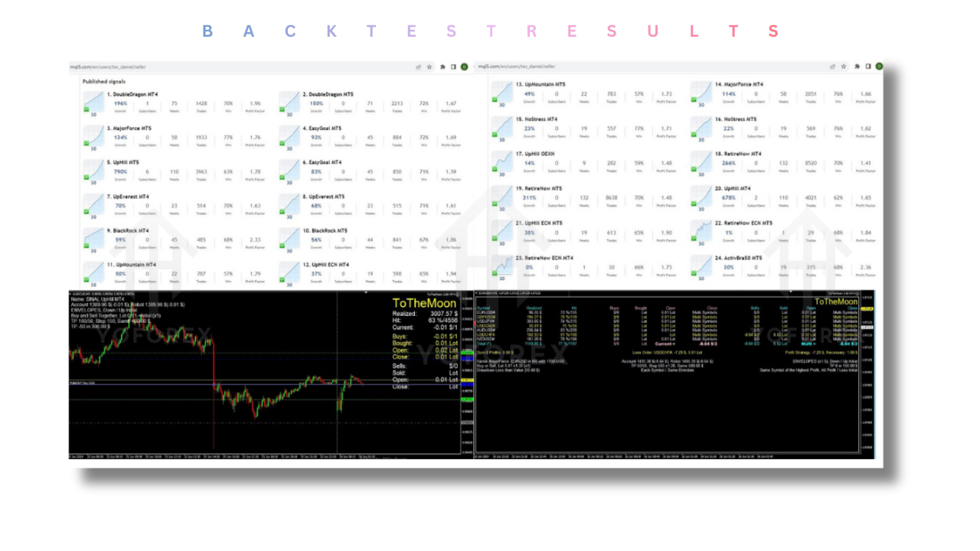Screen dimensions: 980x551
Task: Toggle the green checkmark badge on DoubleDragon MT4
Action: (x=87, y=109)
